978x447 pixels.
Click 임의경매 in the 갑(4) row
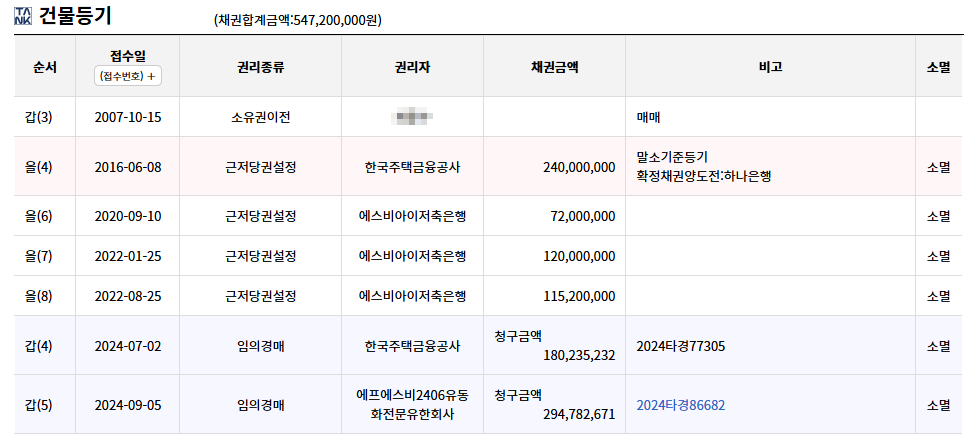click(260, 346)
